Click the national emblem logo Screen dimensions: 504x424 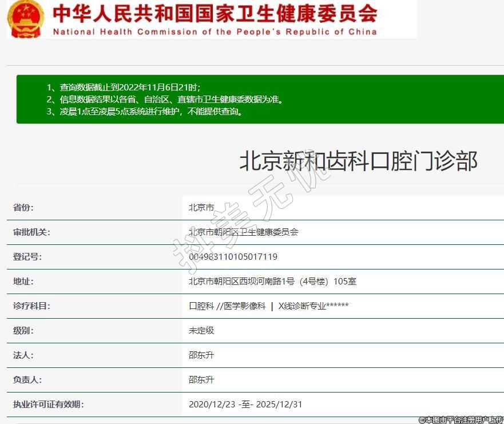coord(25,18)
